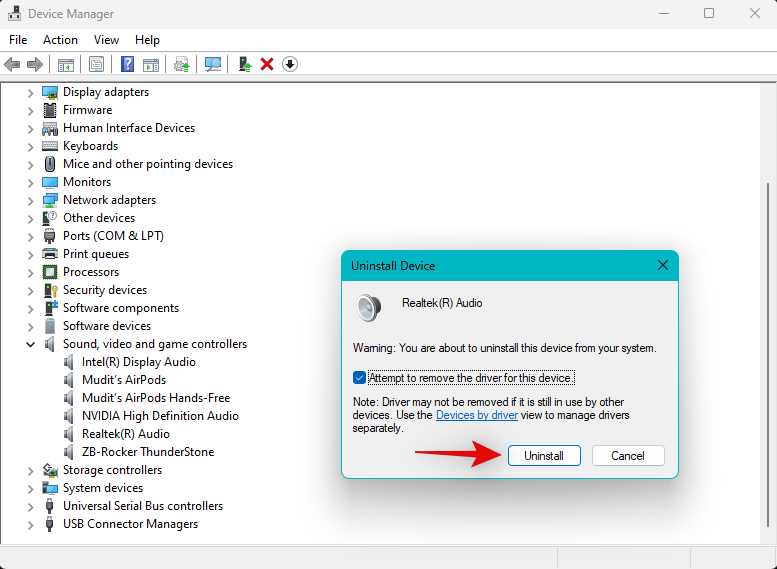The height and width of the screenshot is (569, 777).
Task: Select the Firmware label
Action: 87,110
